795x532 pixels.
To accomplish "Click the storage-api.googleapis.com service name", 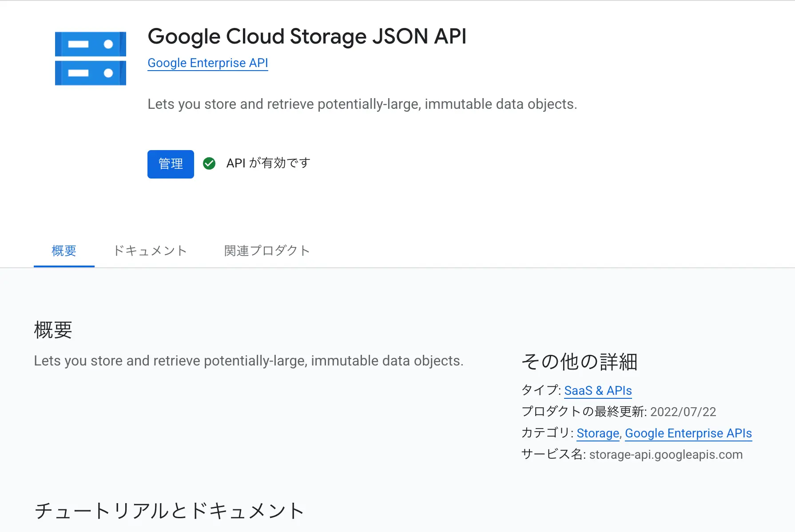I will (665, 454).
